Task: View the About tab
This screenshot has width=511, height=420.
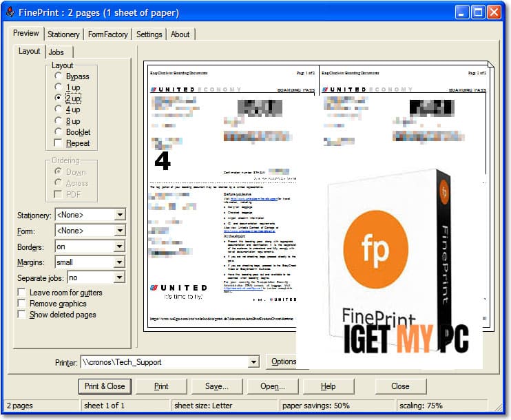Action: pos(180,34)
